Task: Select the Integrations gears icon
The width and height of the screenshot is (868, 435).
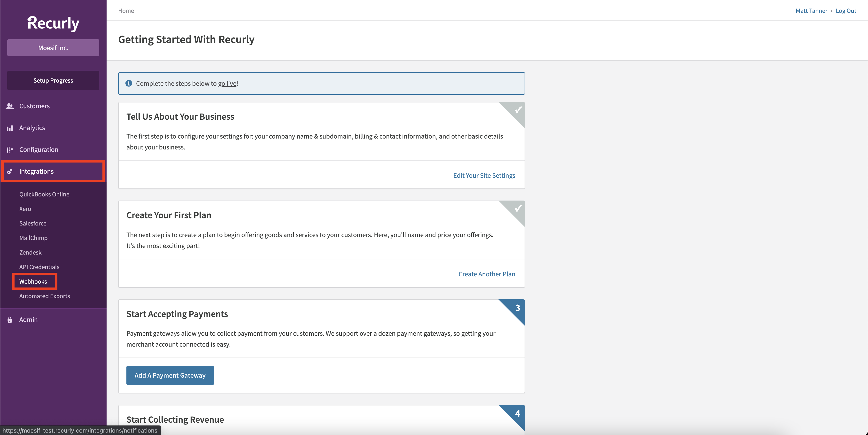Action: point(10,171)
